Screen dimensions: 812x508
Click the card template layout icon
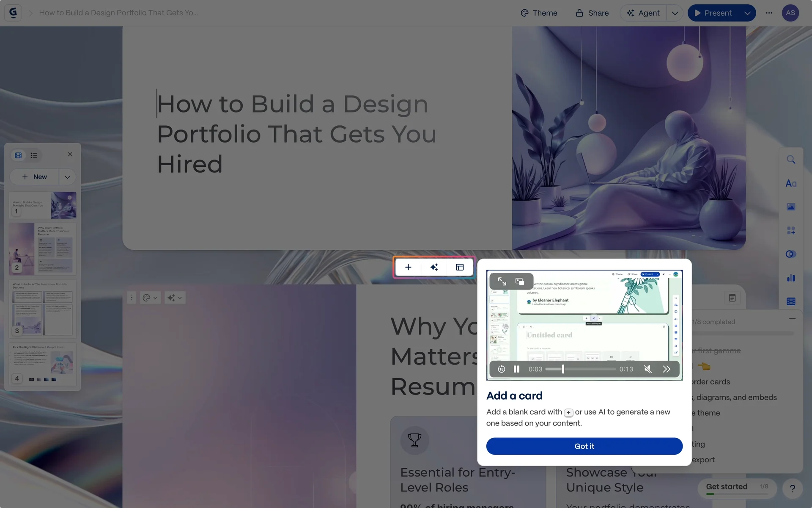click(460, 267)
